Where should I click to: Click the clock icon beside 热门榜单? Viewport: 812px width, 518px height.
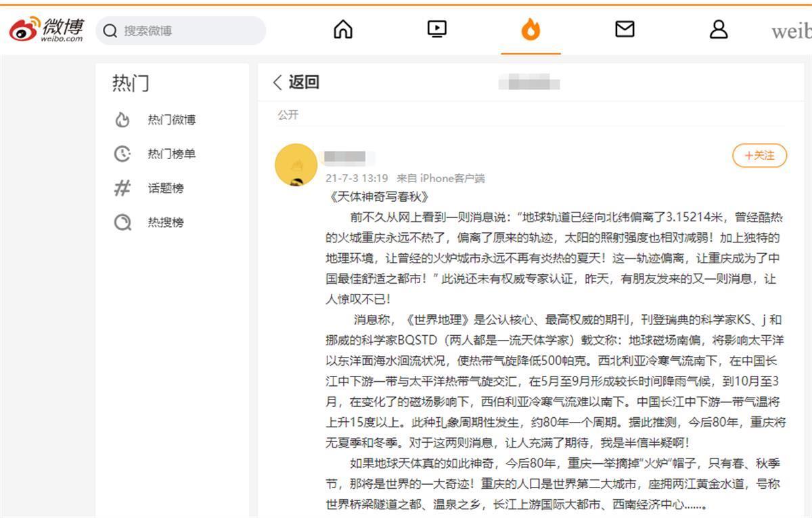pyautogui.click(x=122, y=154)
